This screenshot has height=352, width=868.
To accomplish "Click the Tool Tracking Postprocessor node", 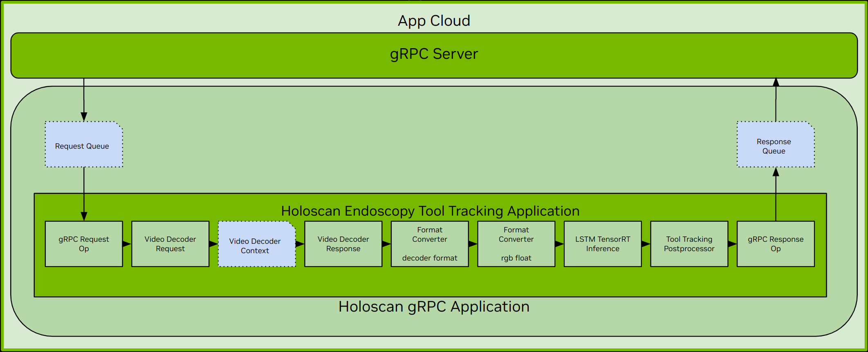I will (689, 244).
